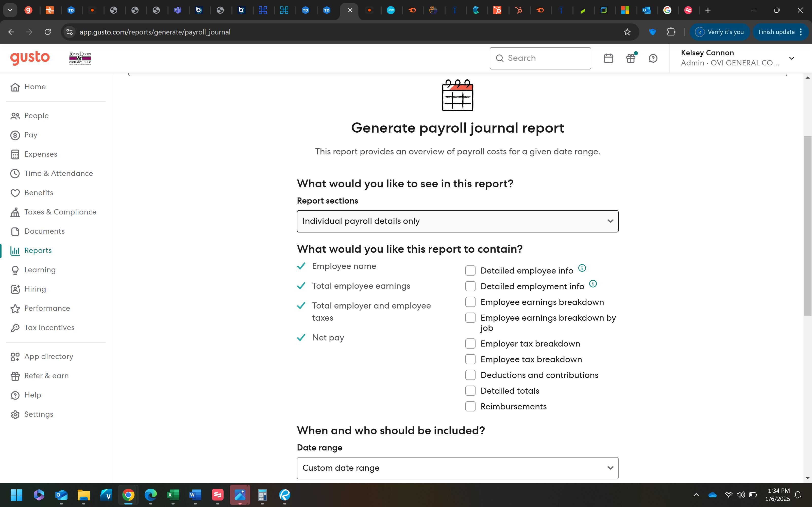Viewport: 812px width, 507px height.
Task: Open the browser extensions puzzle icon
Action: point(671,32)
